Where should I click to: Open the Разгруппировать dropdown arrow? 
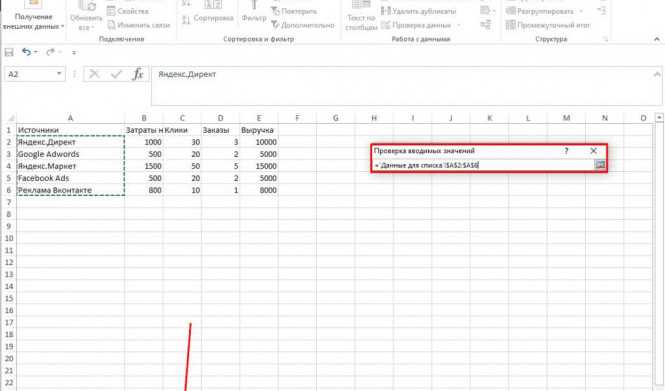coord(581,11)
